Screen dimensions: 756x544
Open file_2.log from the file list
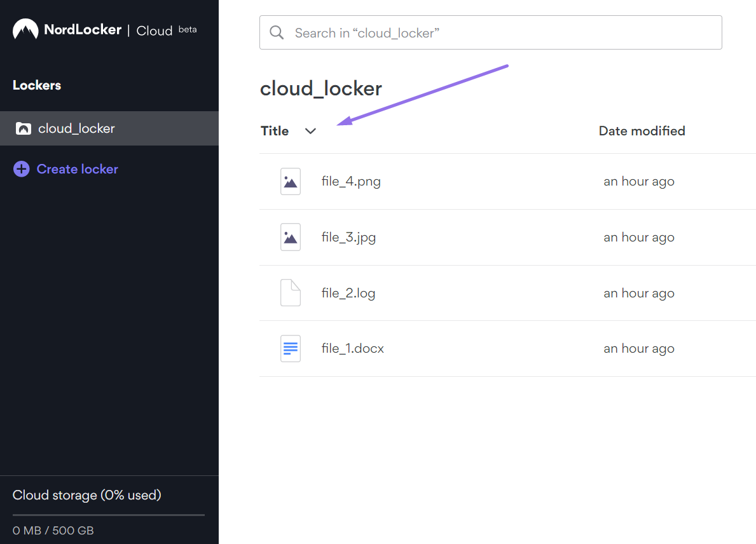pyautogui.click(x=348, y=293)
